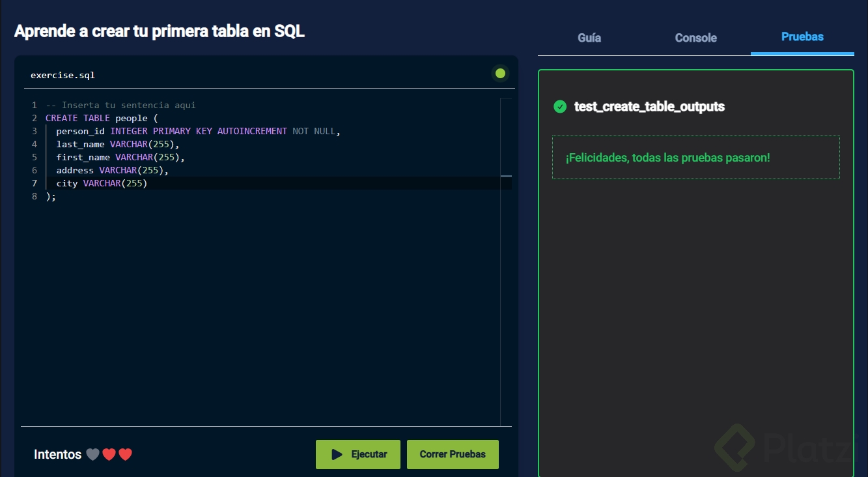Run tests with the Correr Pruebas button
Image resolution: width=868 pixels, height=477 pixels.
tap(453, 454)
